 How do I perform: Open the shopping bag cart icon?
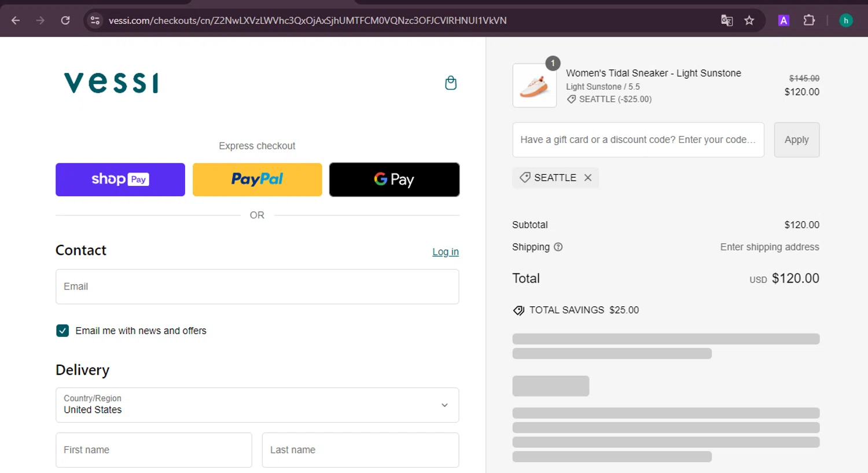(451, 83)
